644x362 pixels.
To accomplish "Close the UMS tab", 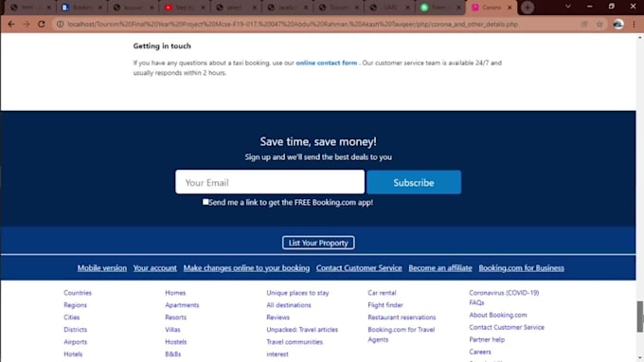I will point(407,8).
